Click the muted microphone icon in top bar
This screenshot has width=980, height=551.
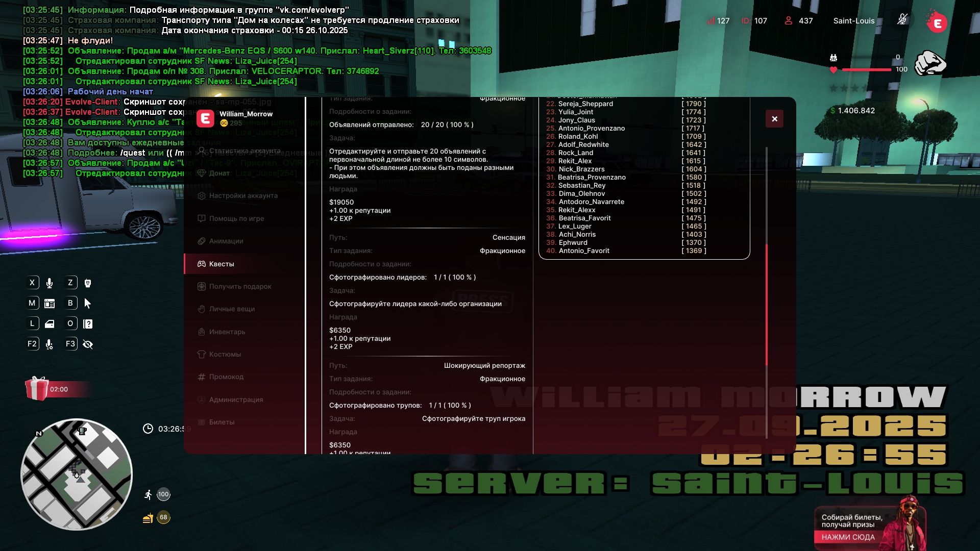click(902, 20)
